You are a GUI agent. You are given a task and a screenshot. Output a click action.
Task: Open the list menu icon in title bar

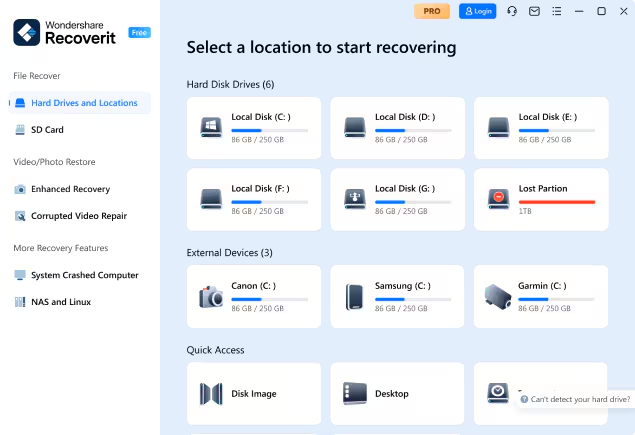pyautogui.click(x=556, y=11)
